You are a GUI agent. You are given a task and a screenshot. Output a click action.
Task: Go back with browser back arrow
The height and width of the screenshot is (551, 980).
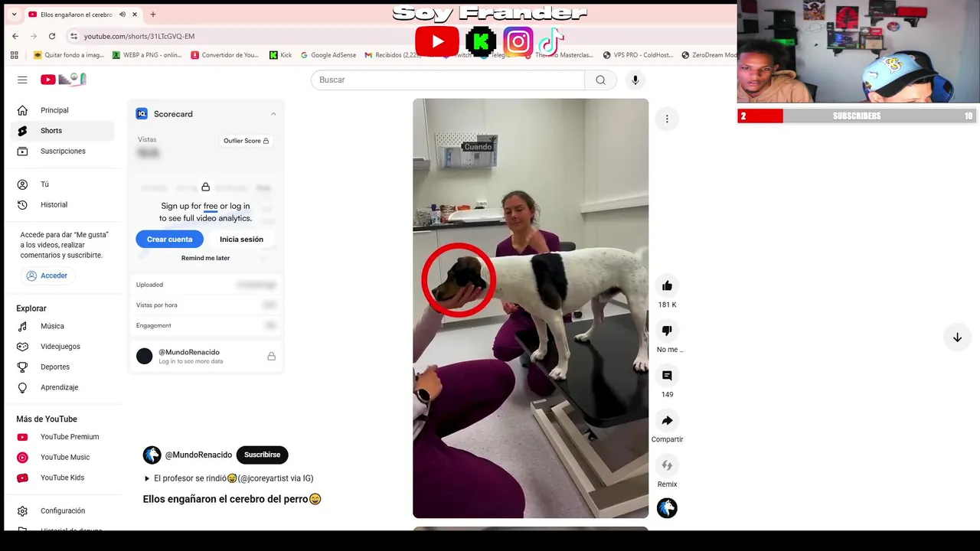[15, 36]
